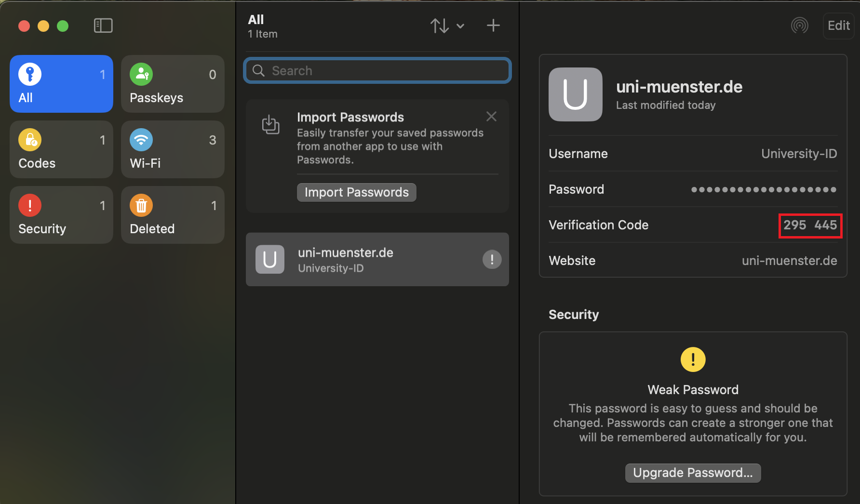Image resolution: width=860 pixels, height=504 pixels.
Task: Open the Passkeys category
Action: point(173,84)
